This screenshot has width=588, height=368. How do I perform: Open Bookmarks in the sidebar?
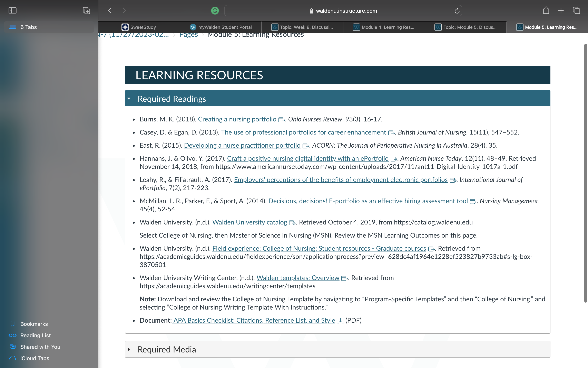point(34,324)
